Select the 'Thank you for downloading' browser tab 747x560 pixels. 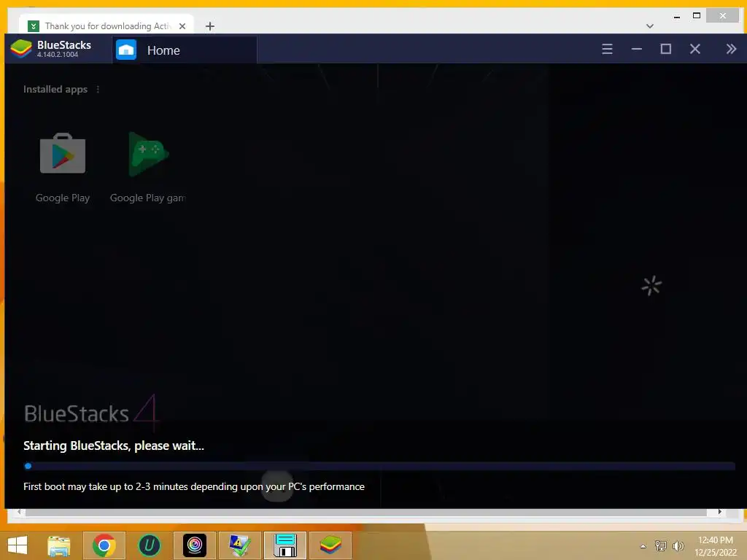(107, 26)
